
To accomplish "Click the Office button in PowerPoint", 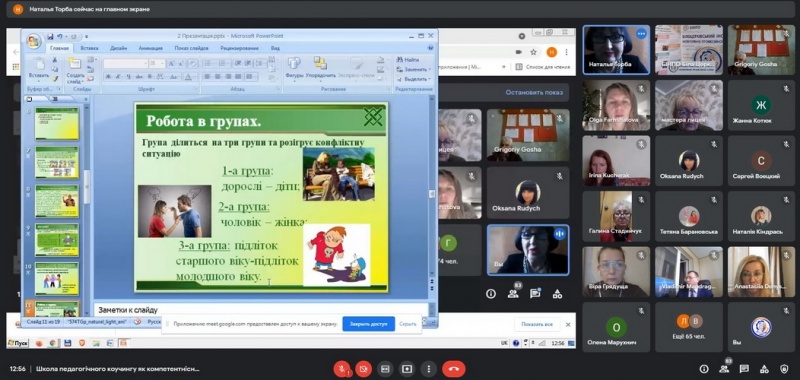I will click(x=34, y=41).
